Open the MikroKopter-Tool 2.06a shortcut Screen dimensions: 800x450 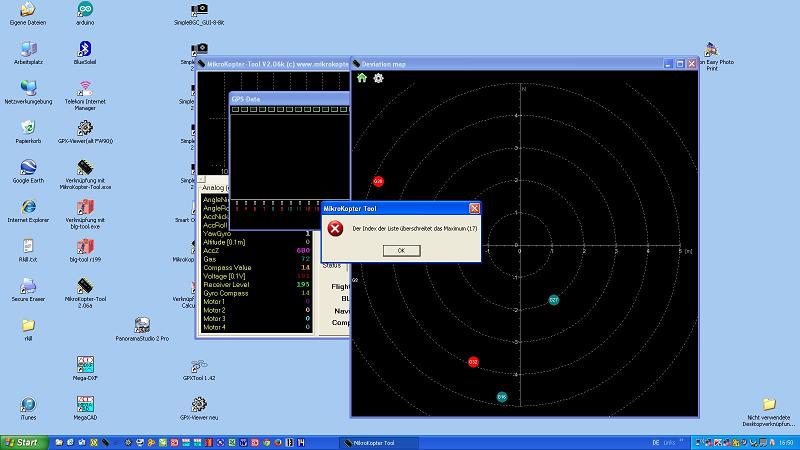[85, 293]
